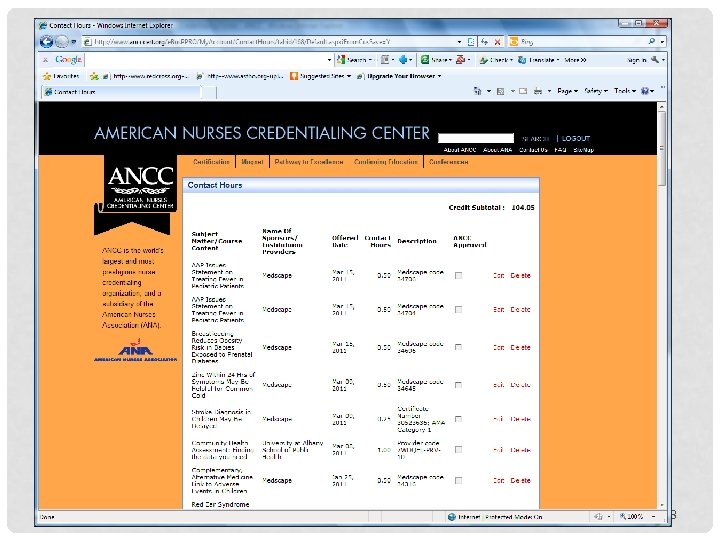Open the Safety menu in command bar

596,91
